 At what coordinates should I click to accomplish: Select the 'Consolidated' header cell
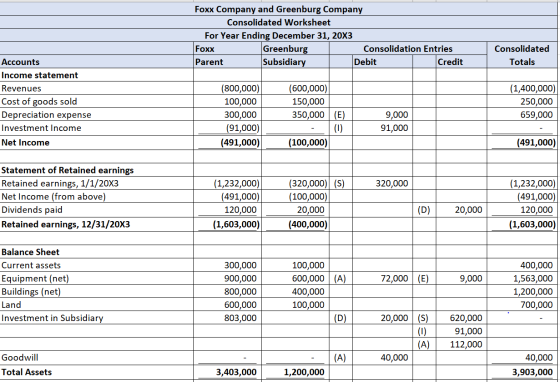click(522, 49)
